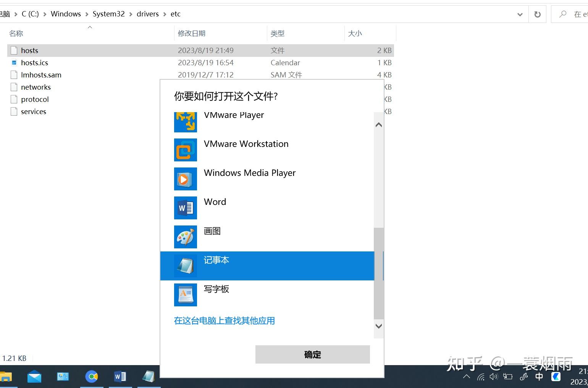The image size is (588, 388).
Task: Navigate to drivers in breadcrumb path
Action: 147,14
